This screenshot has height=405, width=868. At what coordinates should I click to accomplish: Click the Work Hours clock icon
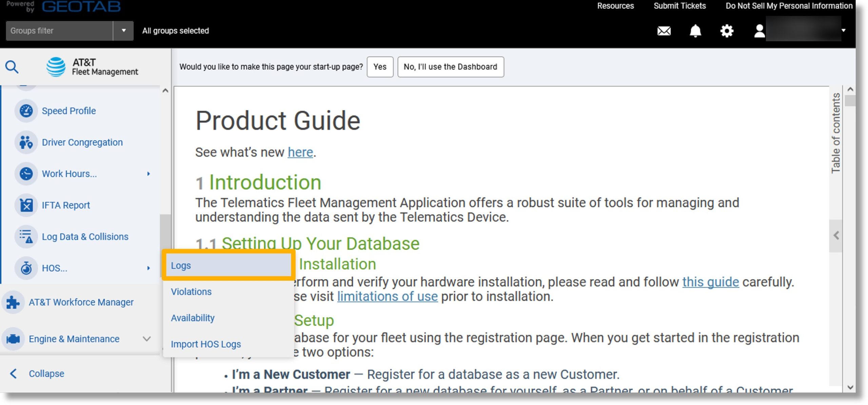pyautogui.click(x=26, y=174)
